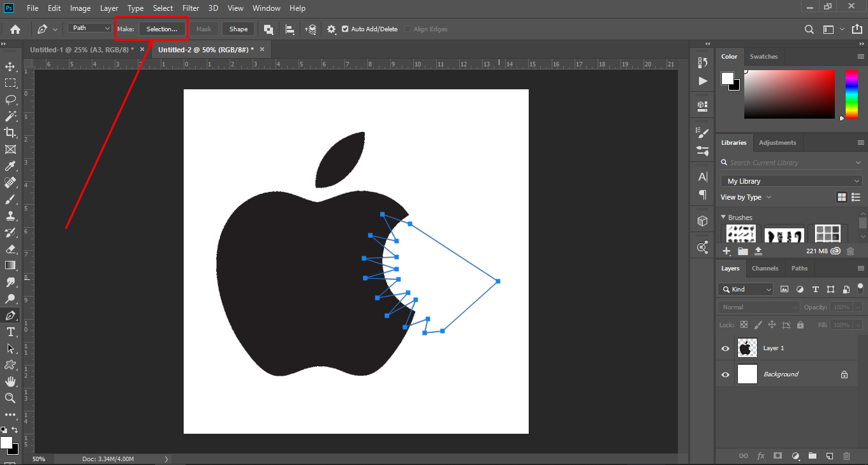Viewport: 868px width, 465px height.
Task: Switch to the Untitled-1 document tab
Action: (82, 49)
